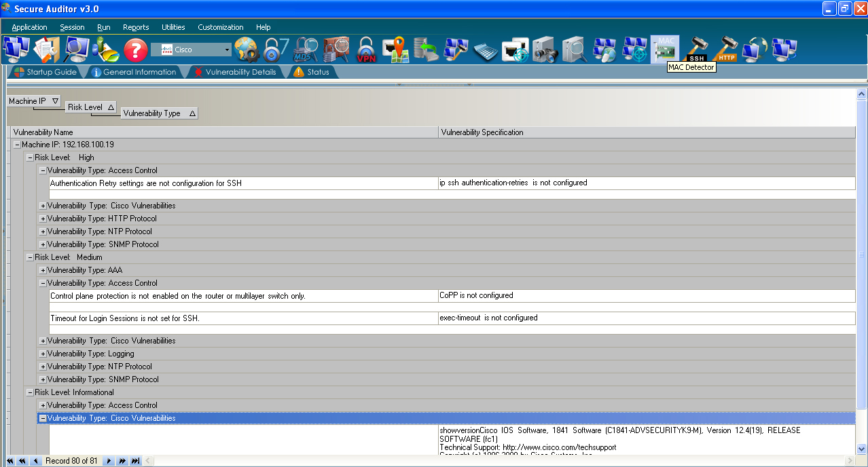This screenshot has height=467, width=868.
Task: Open the document folder with wrench icon
Action: tap(47, 50)
